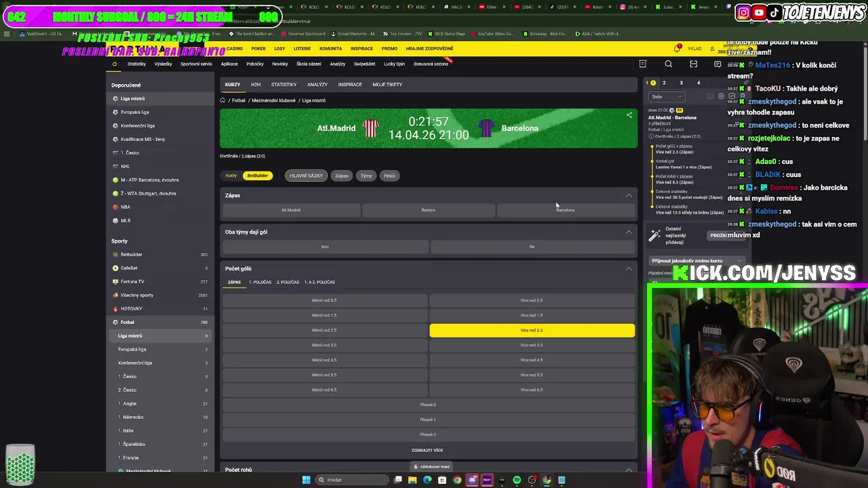
Task: Select the 1. POLOČAS goals tab
Action: tap(260, 282)
